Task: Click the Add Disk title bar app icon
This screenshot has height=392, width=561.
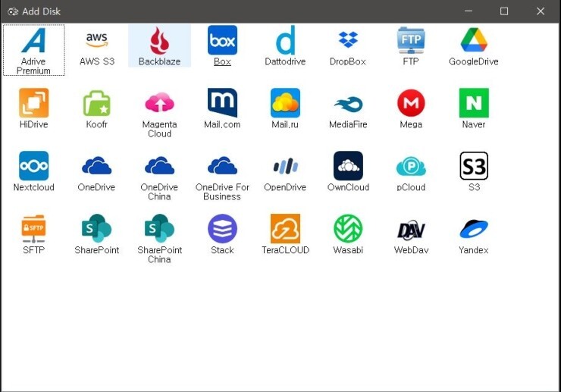Action: 13,11
